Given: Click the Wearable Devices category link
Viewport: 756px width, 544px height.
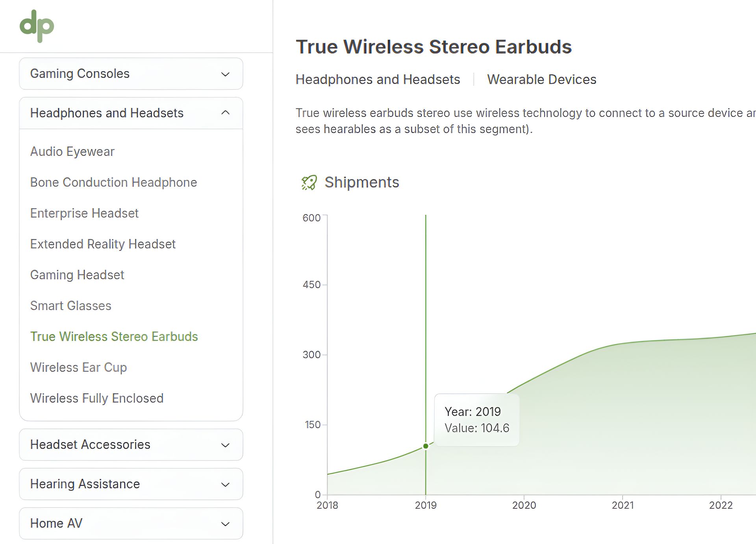Looking at the screenshot, I should point(541,80).
